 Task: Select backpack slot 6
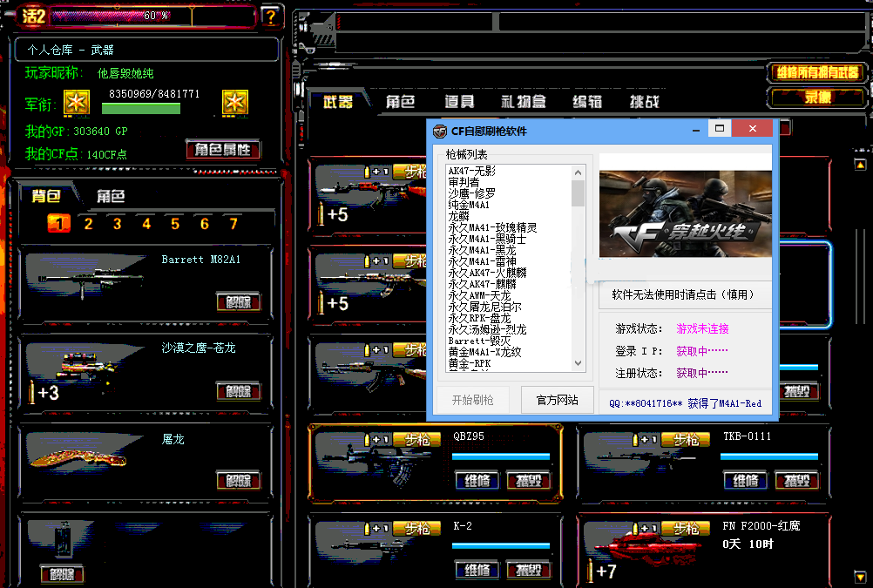pyautogui.click(x=205, y=224)
